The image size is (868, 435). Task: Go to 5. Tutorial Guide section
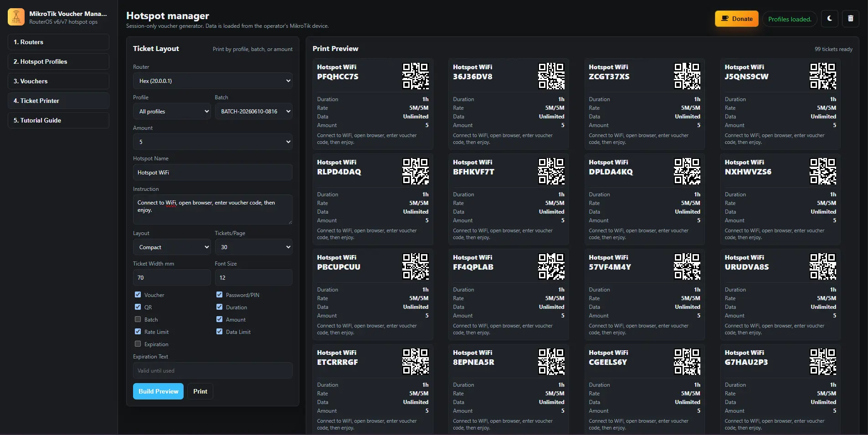point(58,120)
